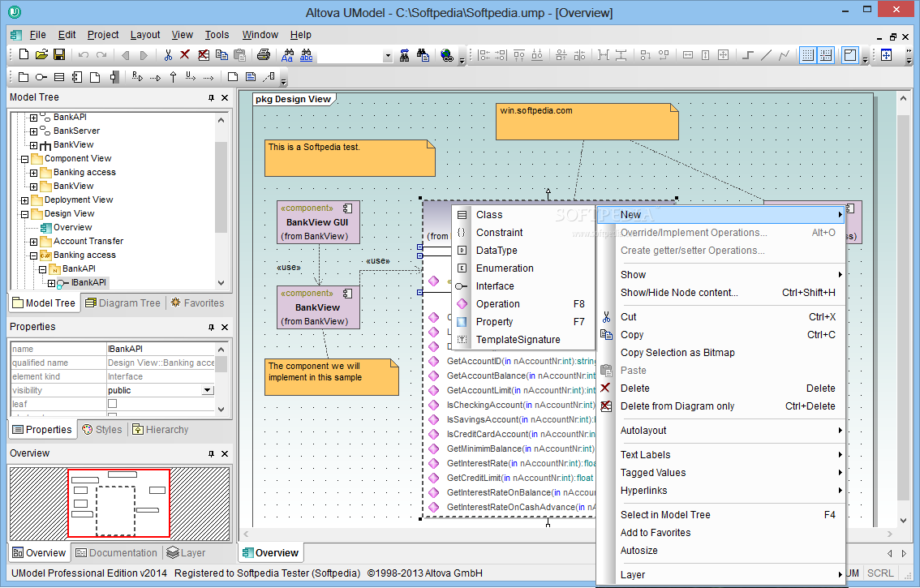
Task: Select the Package tool in second toolbar
Action: click(x=24, y=77)
